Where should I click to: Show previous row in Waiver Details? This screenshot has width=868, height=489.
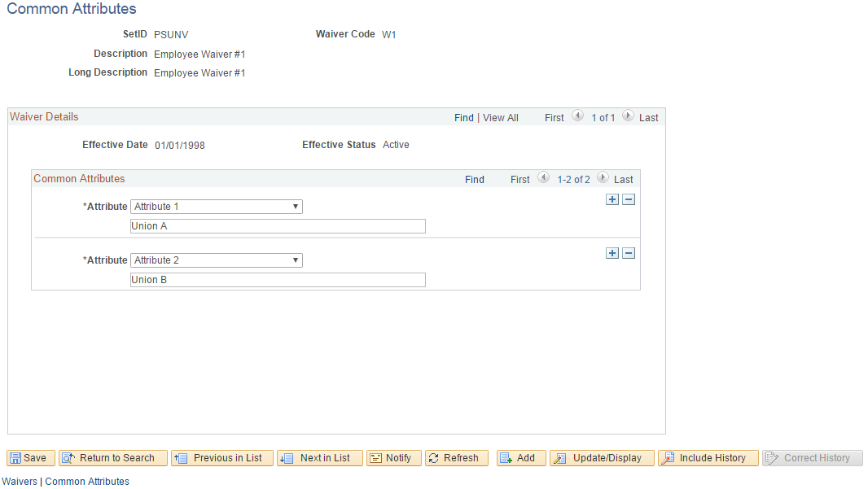point(577,116)
